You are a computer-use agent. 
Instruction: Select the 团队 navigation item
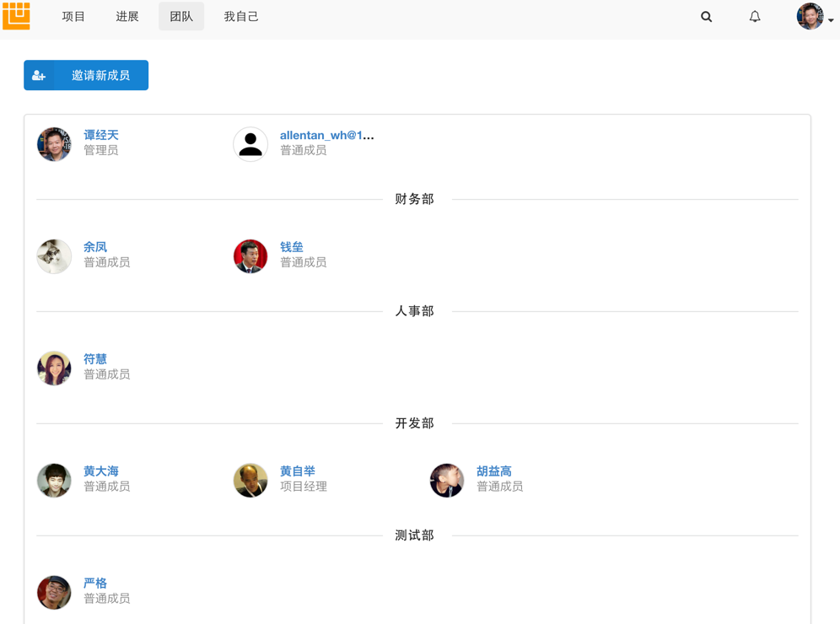click(181, 16)
